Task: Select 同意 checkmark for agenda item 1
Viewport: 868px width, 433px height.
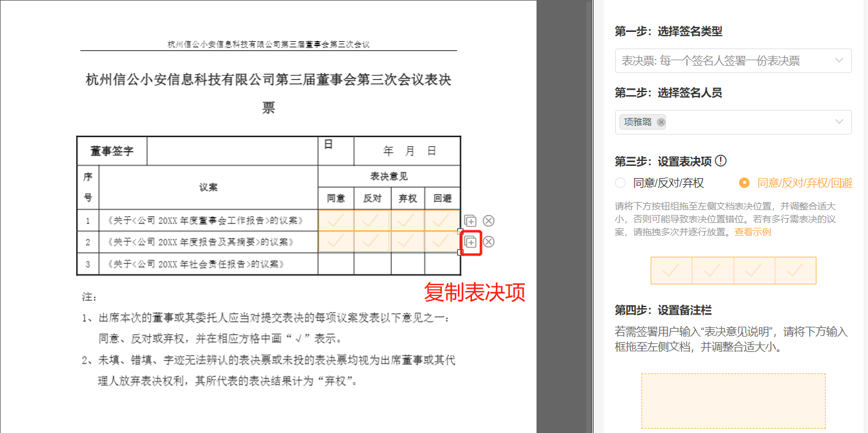Action: coord(336,220)
